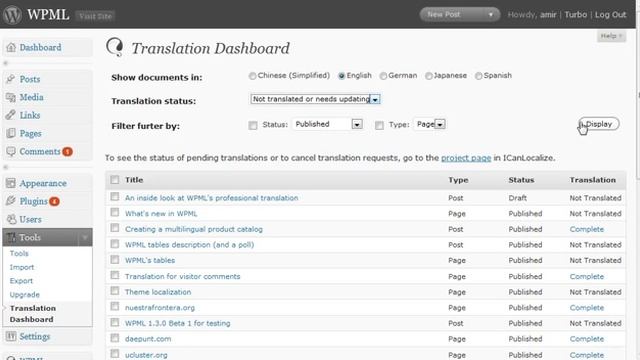Screen dimensions: 640x360
Task: Click the Dashboard home icon
Action: coord(11,47)
